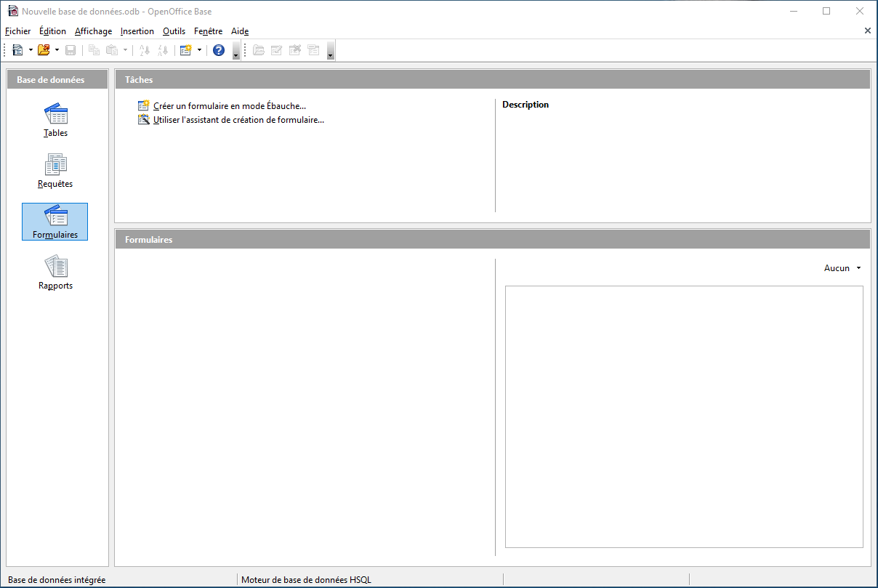
Task: Expand the New form dropdown arrow
Action: [199, 50]
